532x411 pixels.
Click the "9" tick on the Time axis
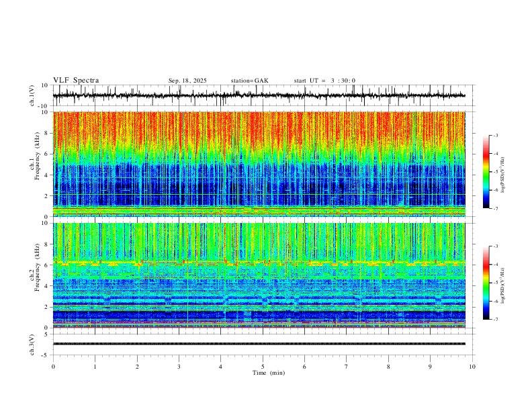coord(430,367)
